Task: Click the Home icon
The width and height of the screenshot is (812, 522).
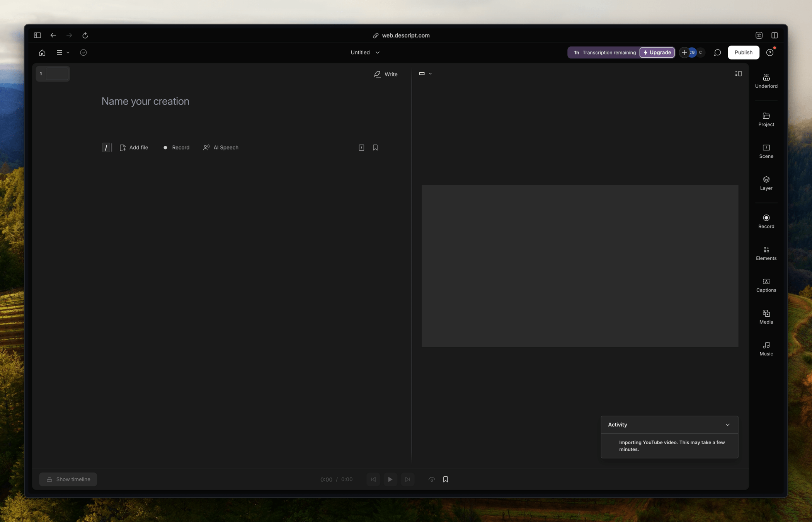Action: 42,53
